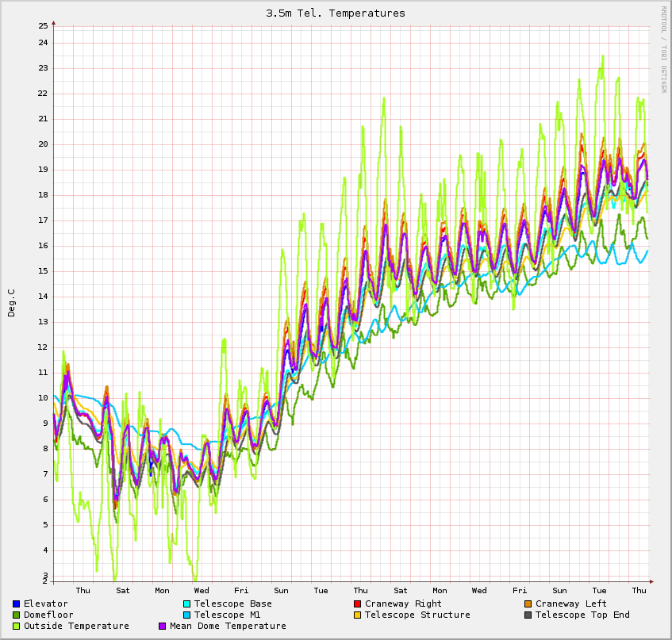Select the gray Telescope Top End swatch
The height and width of the screenshot is (640, 672).
[x=528, y=615]
